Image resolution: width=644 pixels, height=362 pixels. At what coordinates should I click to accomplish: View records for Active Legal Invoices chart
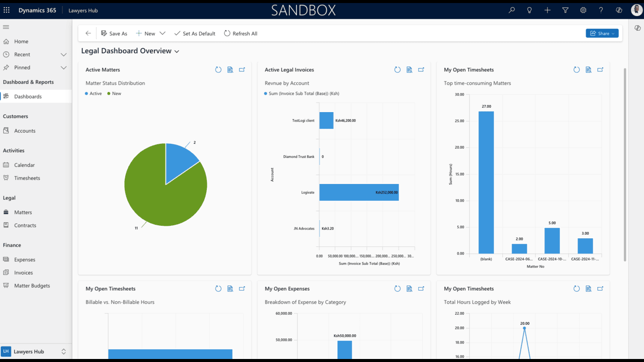(x=410, y=70)
